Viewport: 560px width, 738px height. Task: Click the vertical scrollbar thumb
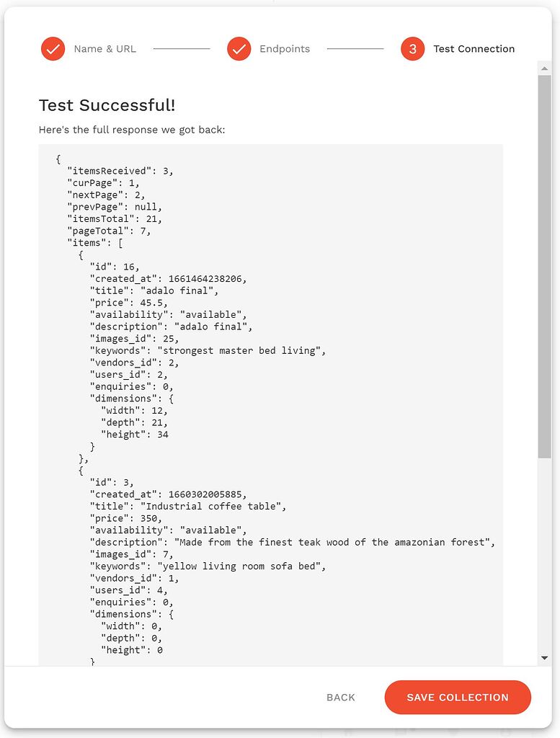[x=544, y=267]
